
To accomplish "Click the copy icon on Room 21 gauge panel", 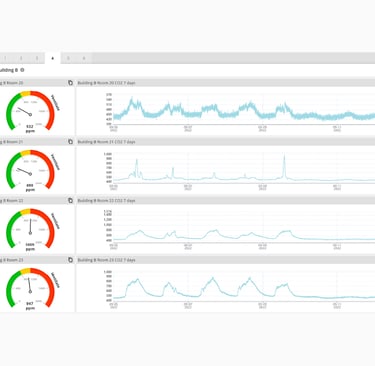I will (x=70, y=142).
